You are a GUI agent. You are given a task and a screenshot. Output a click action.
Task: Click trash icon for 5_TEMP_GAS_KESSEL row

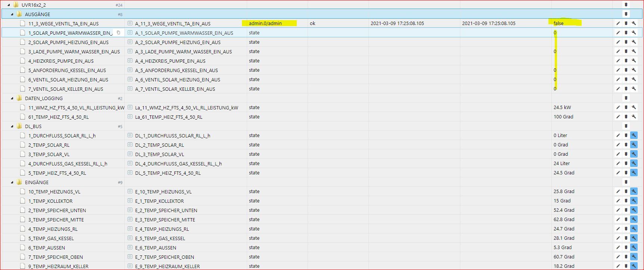click(x=626, y=238)
